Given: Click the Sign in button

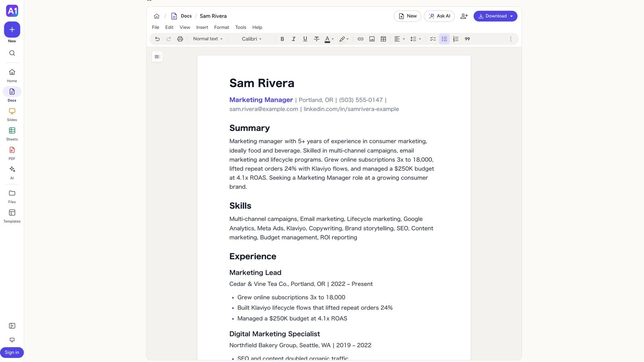Looking at the screenshot, I should (12, 352).
